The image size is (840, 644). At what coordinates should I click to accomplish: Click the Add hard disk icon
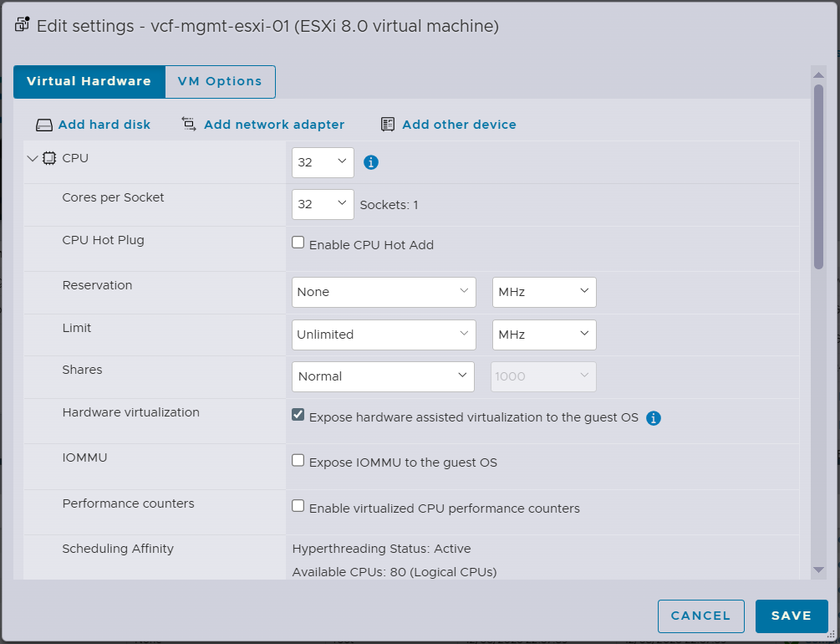click(x=44, y=125)
